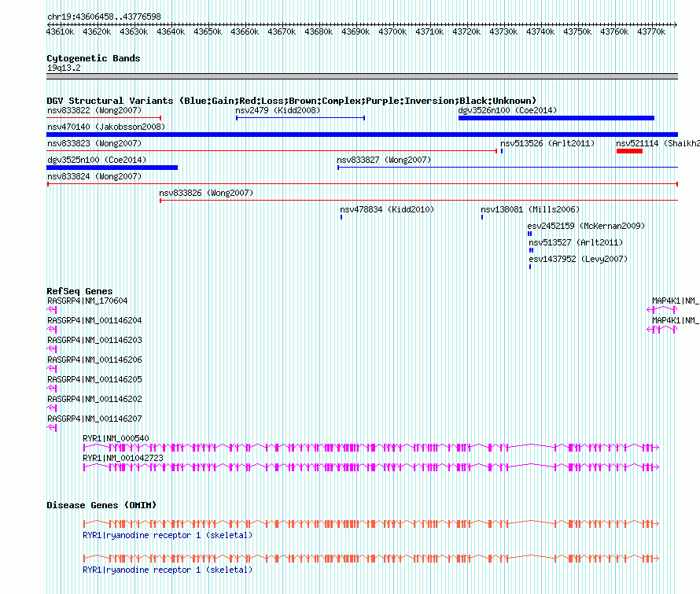Click the RASGRP4|NM_170604 gene label
Image resolution: width=700 pixels, height=594 pixels.
point(87,301)
